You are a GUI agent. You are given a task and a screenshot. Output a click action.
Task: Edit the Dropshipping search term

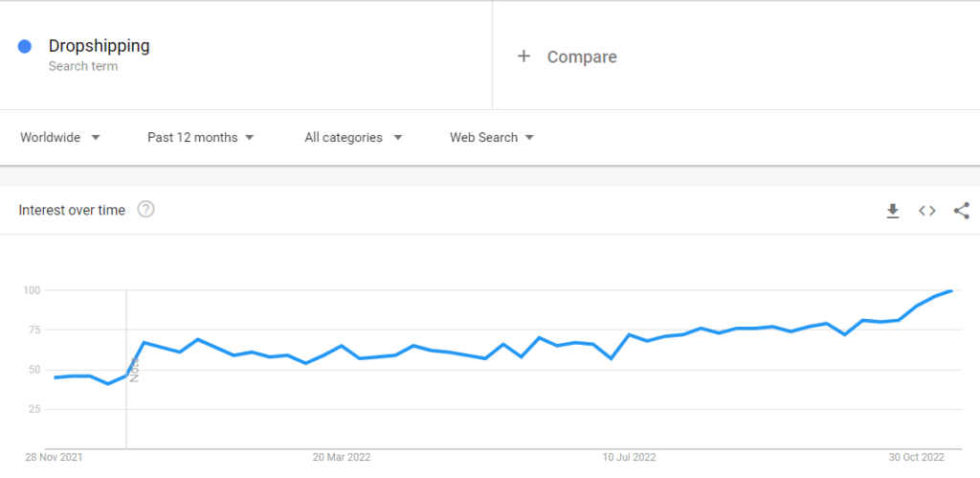pos(99,46)
